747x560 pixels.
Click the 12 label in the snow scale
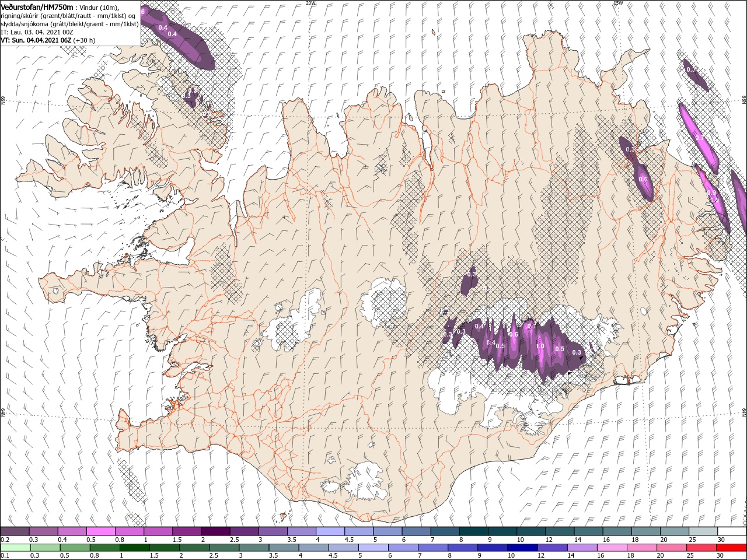tap(549, 540)
